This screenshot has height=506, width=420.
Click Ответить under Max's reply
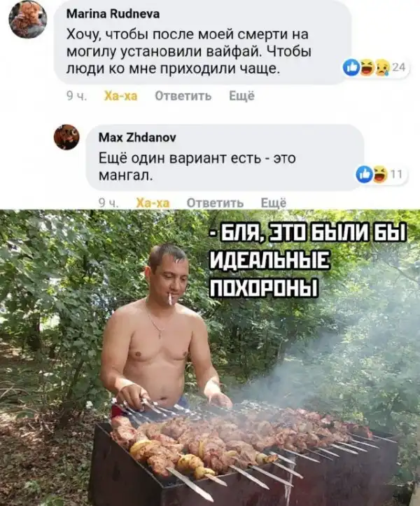216,203
